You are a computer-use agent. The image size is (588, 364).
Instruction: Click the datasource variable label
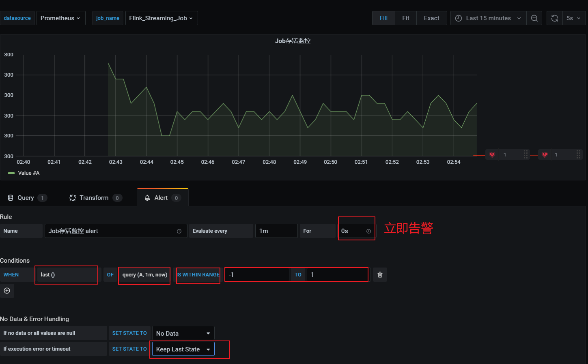click(x=17, y=18)
